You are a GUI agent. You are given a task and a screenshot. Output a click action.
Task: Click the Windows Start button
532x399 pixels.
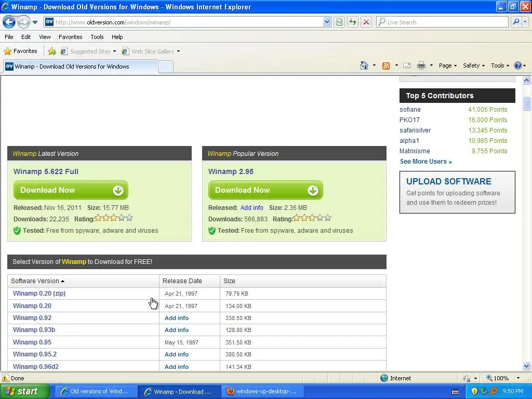[x=24, y=392]
